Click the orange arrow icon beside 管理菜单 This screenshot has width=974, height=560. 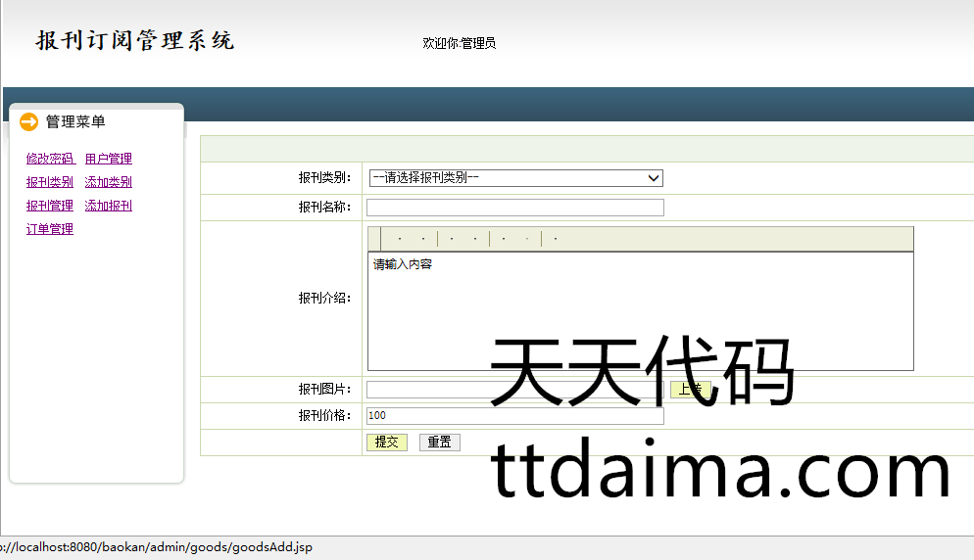click(29, 121)
